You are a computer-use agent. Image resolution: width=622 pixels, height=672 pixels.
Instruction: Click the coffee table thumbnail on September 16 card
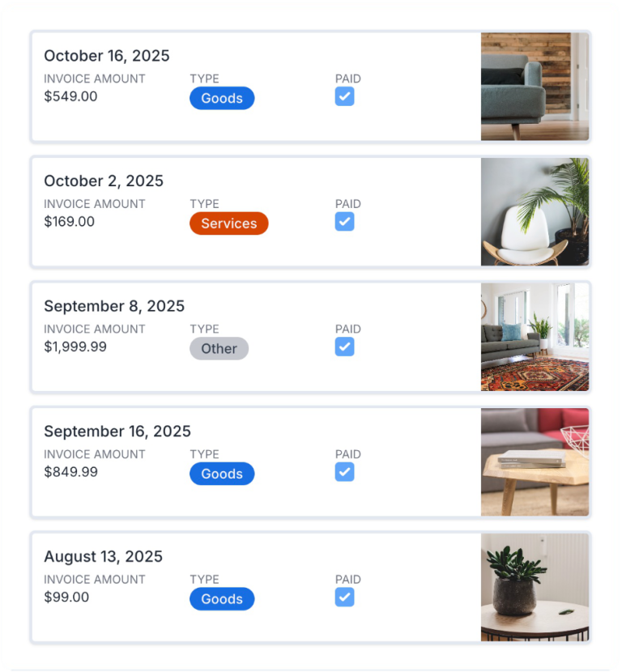(x=535, y=461)
